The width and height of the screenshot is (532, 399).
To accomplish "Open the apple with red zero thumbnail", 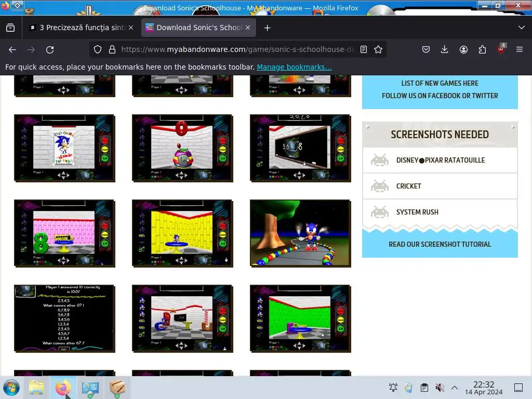I will 182,148.
